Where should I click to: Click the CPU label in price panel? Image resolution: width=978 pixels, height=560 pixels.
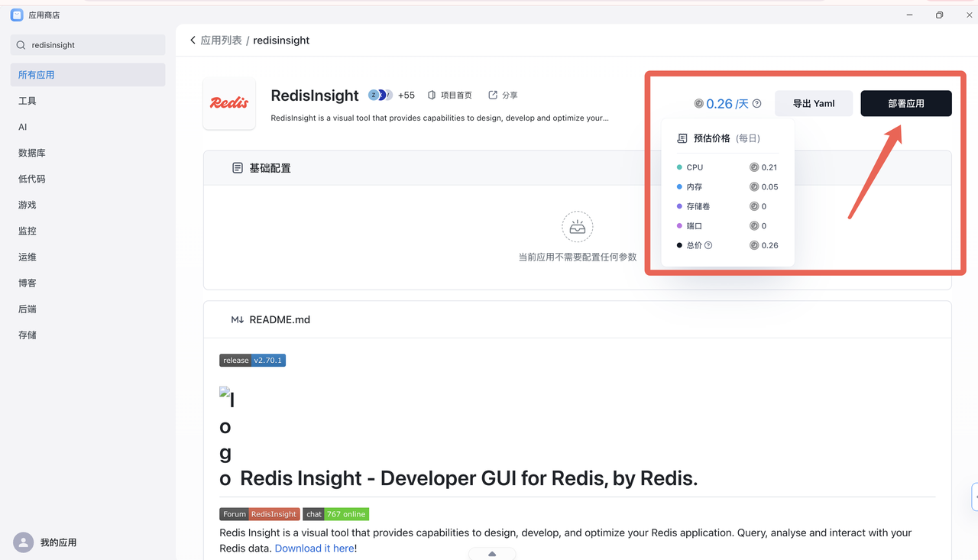point(695,167)
